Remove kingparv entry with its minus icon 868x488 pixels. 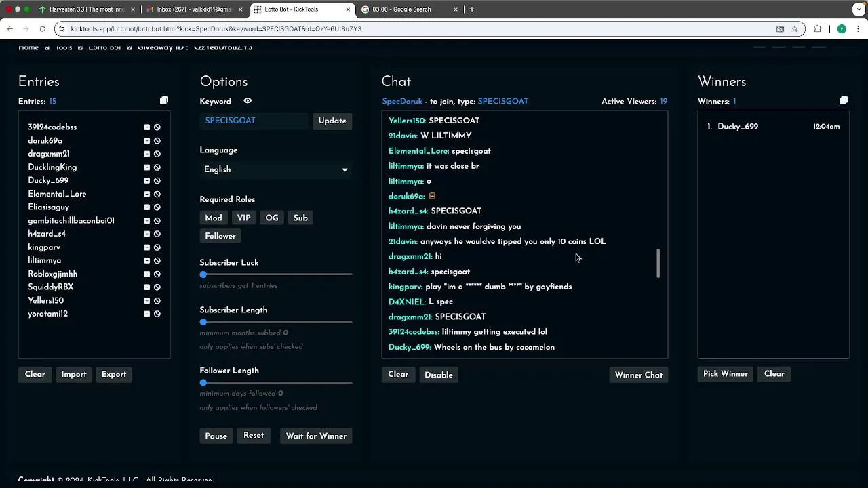(x=146, y=247)
